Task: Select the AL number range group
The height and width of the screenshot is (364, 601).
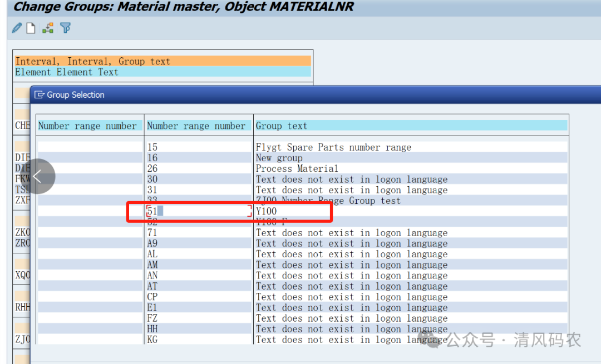Action: [152, 254]
